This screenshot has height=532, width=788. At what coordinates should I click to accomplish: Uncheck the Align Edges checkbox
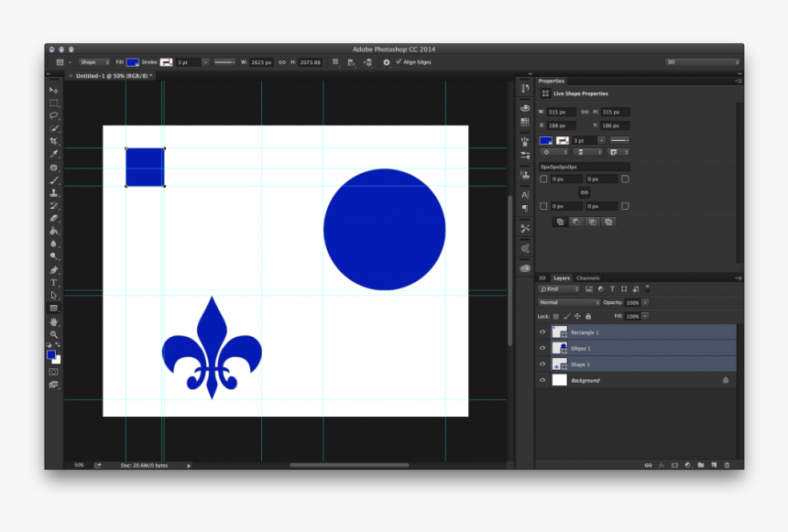[x=399, y=62]
